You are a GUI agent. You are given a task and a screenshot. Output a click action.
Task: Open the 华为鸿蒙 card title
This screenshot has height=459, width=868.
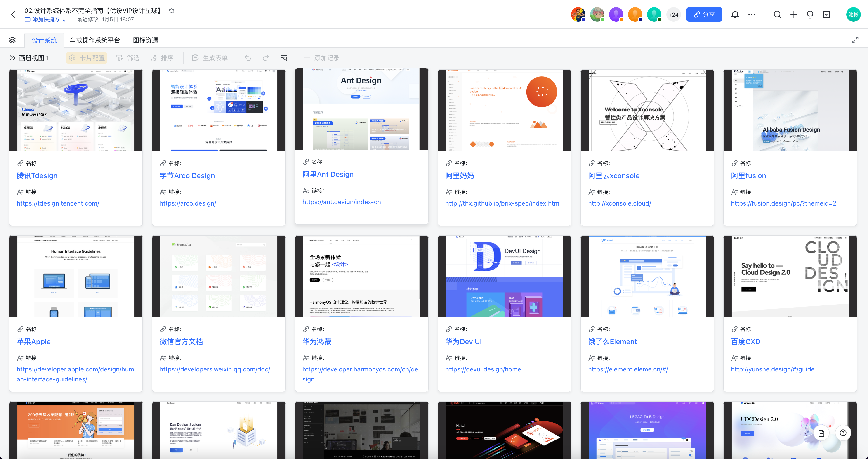317,341
